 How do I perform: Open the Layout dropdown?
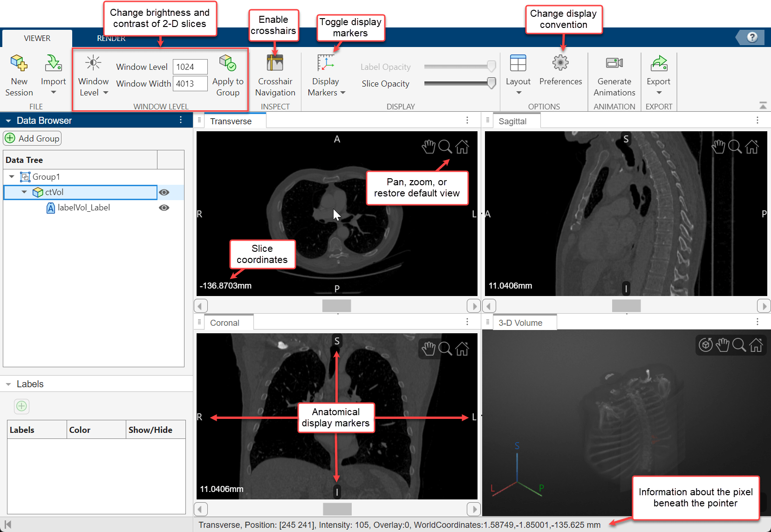tap(518, 74)
